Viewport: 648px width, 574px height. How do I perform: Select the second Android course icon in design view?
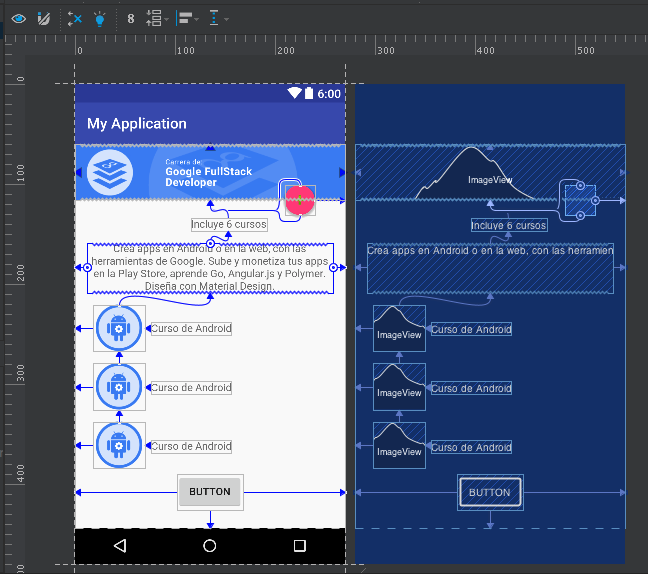[x=119, y=387]
